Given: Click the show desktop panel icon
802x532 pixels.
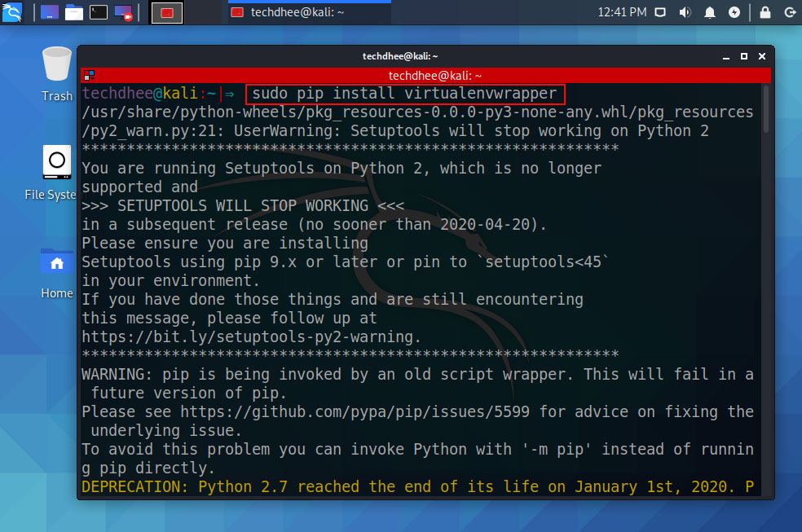Looking at the screenshot, I should click(x=50, y=12).
